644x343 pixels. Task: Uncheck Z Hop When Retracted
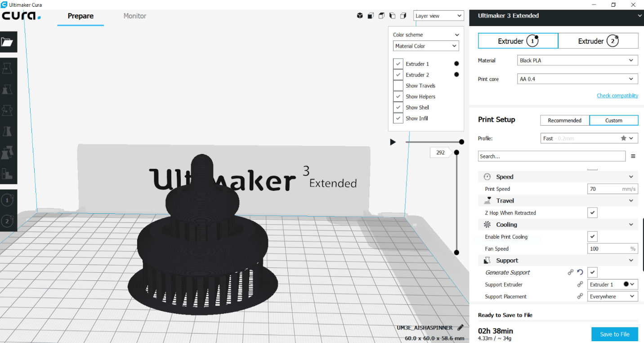coord(593,213)
